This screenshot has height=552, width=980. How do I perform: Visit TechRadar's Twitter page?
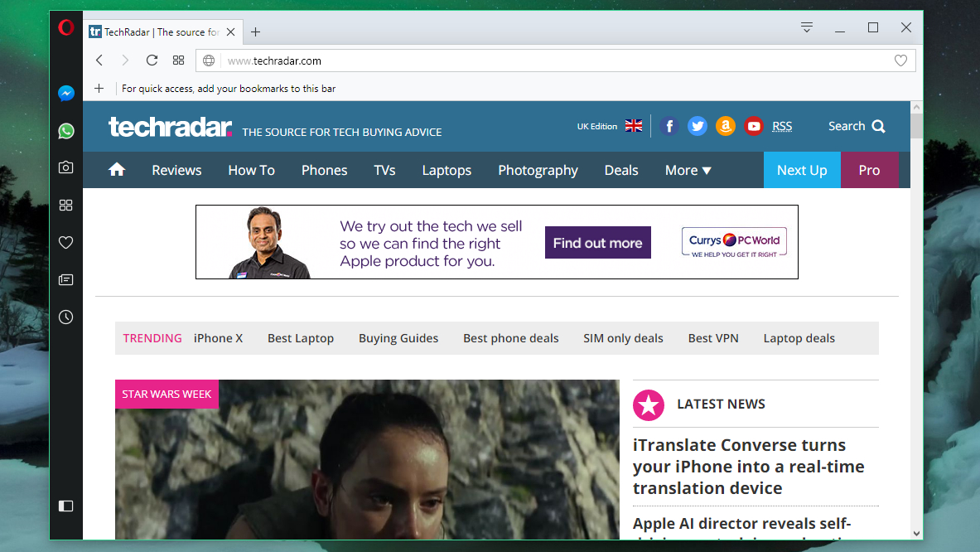click(697, 126)
